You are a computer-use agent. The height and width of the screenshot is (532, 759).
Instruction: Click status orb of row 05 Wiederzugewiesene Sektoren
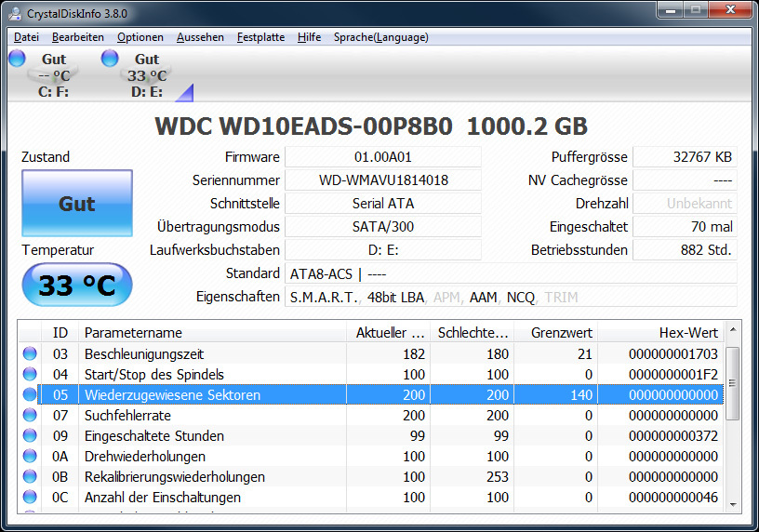tap(30, 394)
